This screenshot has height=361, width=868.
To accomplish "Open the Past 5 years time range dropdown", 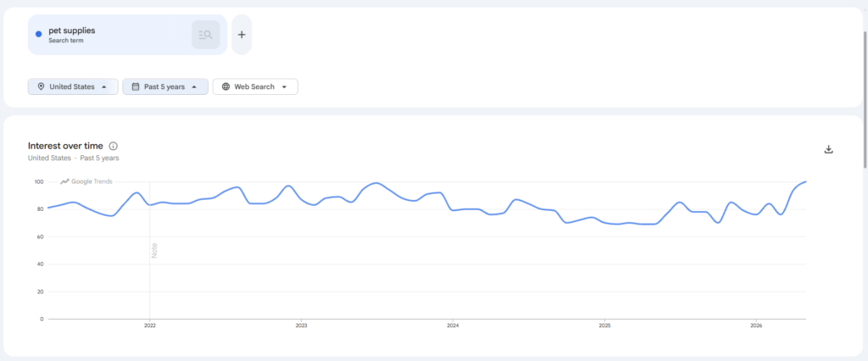I will pyautogui.click(x=165, y=86).
